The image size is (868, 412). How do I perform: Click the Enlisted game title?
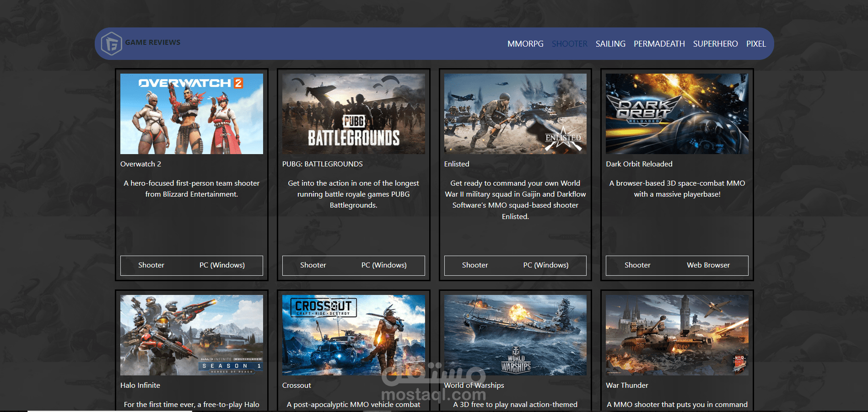pos(457,164)
